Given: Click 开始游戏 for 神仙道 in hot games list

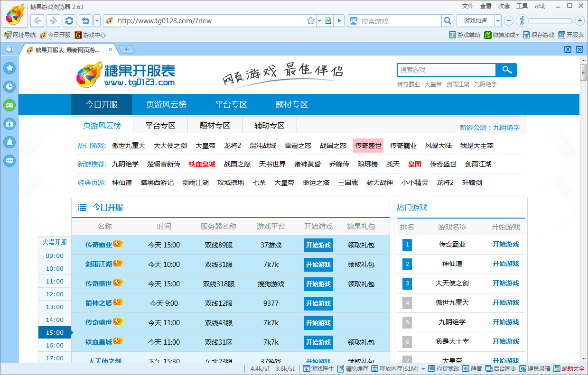Looking at the screenshot, I should pos(506,264).
